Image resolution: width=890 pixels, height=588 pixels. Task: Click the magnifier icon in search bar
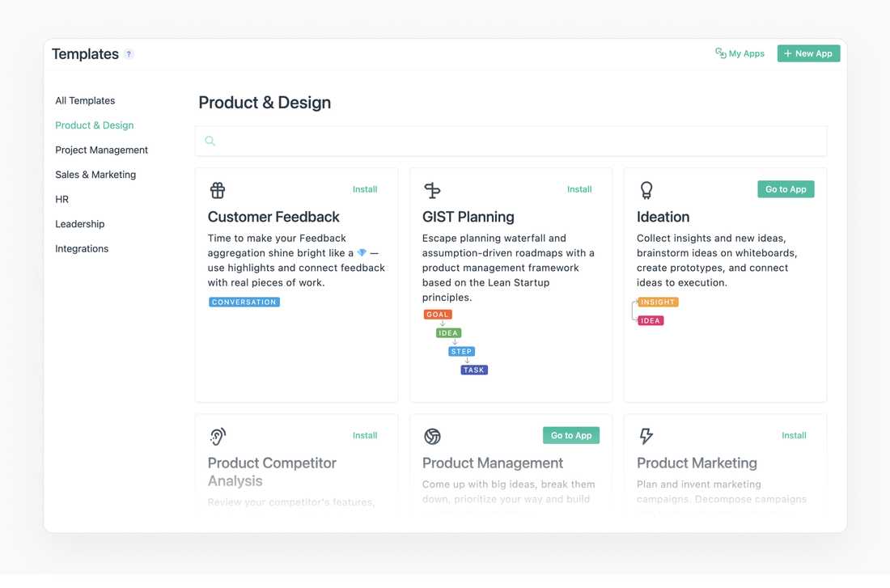pos(210,141)
